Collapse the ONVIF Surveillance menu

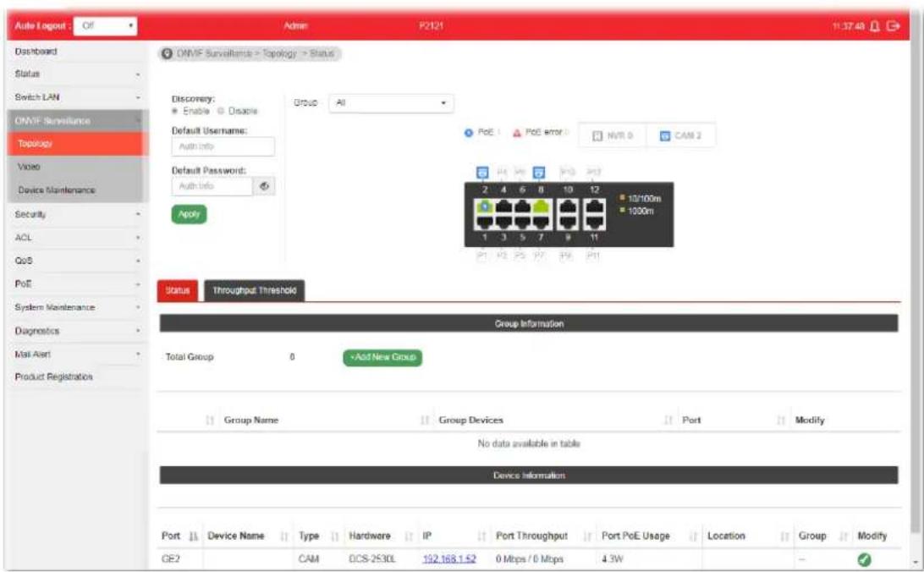[77, 121]
